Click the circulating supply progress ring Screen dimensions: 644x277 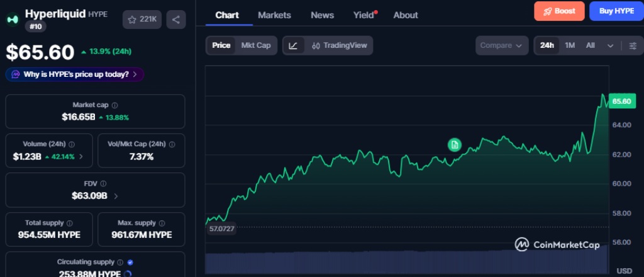127,274
